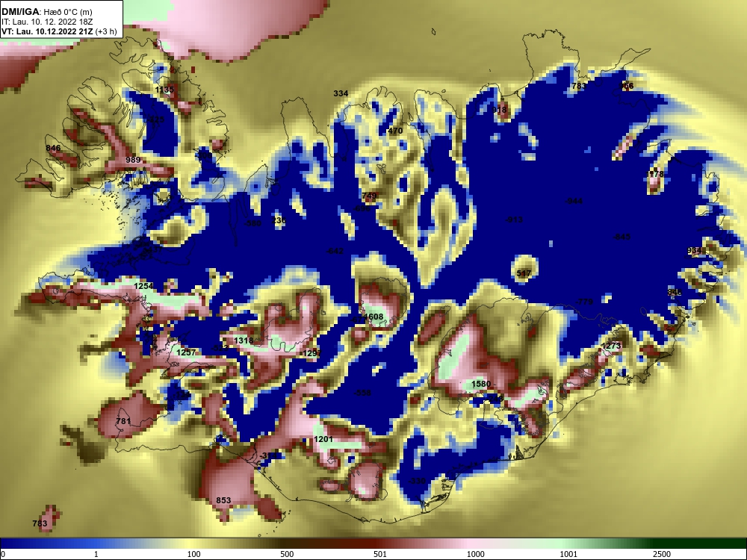Image resolution: width=747 pixels, height=560 pixels.
Task: Click the 470 value label on map
Action: pyautogui.click(x=395, y=131)
